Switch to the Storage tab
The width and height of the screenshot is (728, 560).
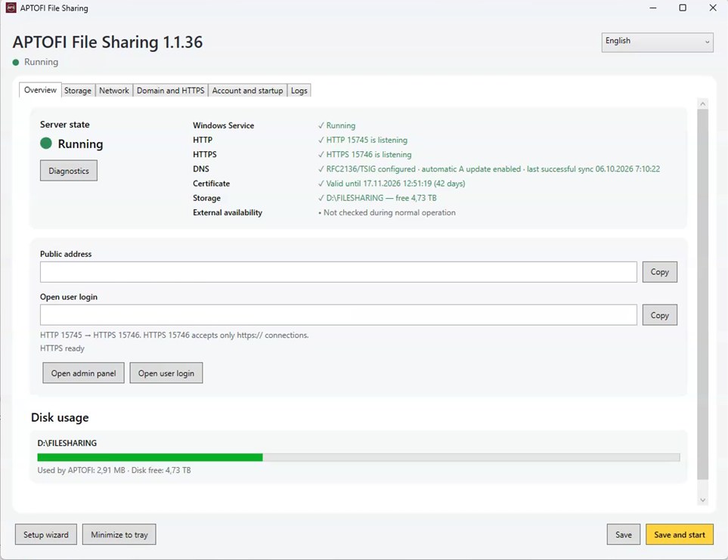[78, 91]
